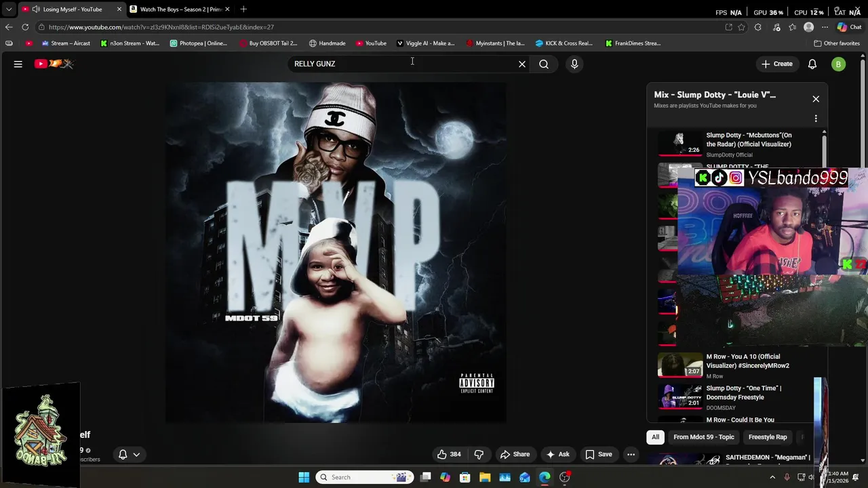
Task: Open browser extensions puzzle icon
Action: click(x=758, y=27)
